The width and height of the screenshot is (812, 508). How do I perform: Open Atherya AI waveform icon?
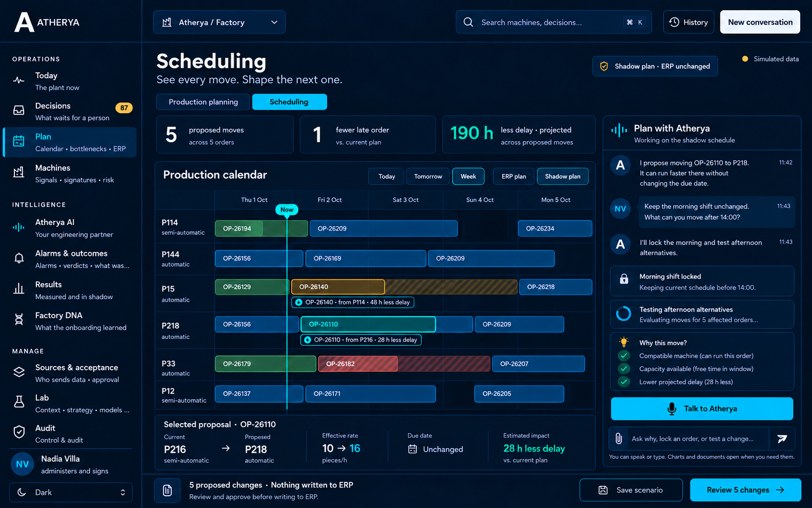pyautogui.click(x=19, y=227)
